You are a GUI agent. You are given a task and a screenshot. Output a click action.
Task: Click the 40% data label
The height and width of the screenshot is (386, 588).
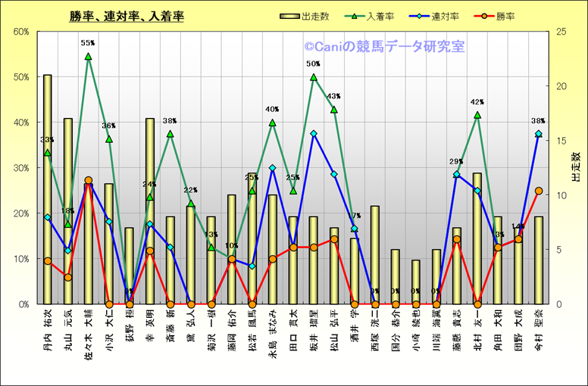272,109
